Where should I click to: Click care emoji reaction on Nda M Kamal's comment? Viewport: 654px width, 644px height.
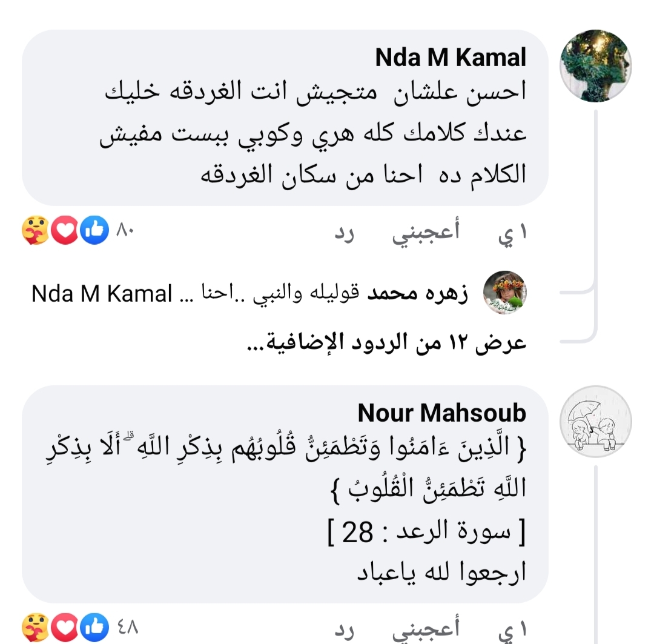coord(35,231)
